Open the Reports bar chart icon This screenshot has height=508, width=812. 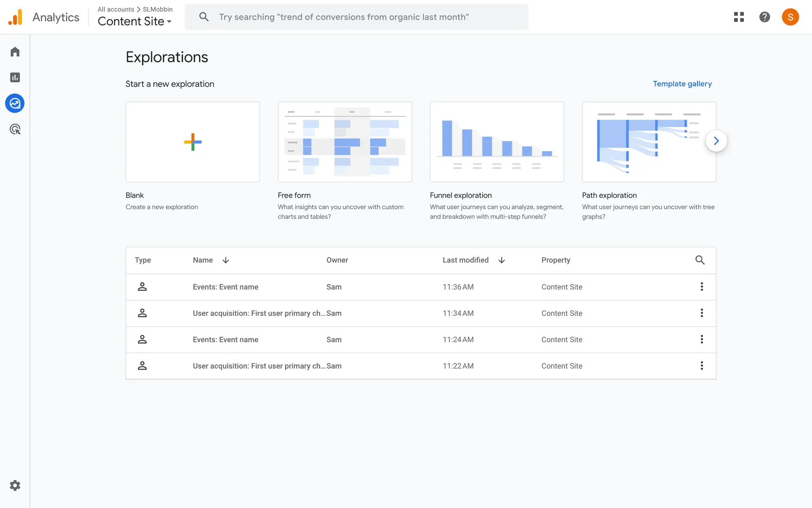click(x=15, y=77)
